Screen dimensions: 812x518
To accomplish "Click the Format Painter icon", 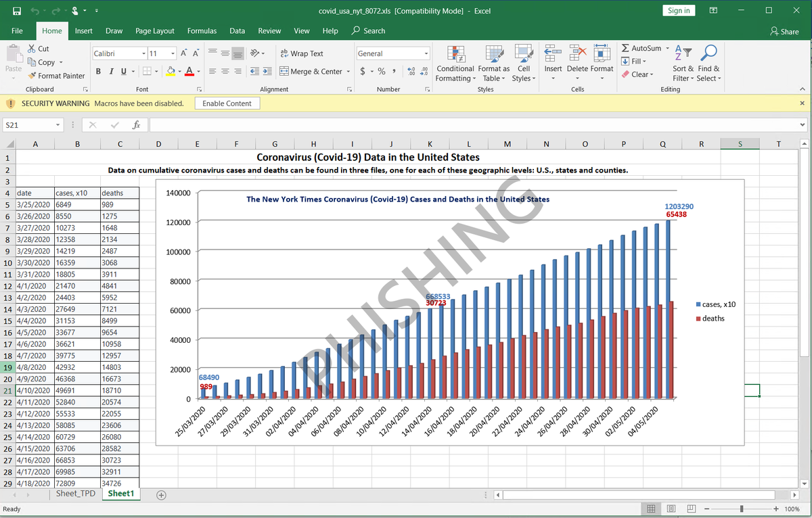I will coord(32,76).
